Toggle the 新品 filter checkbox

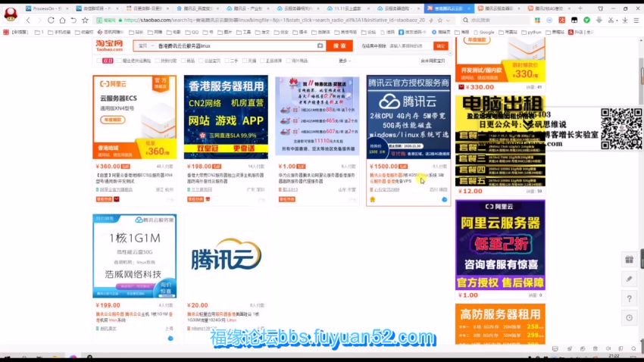183,61
